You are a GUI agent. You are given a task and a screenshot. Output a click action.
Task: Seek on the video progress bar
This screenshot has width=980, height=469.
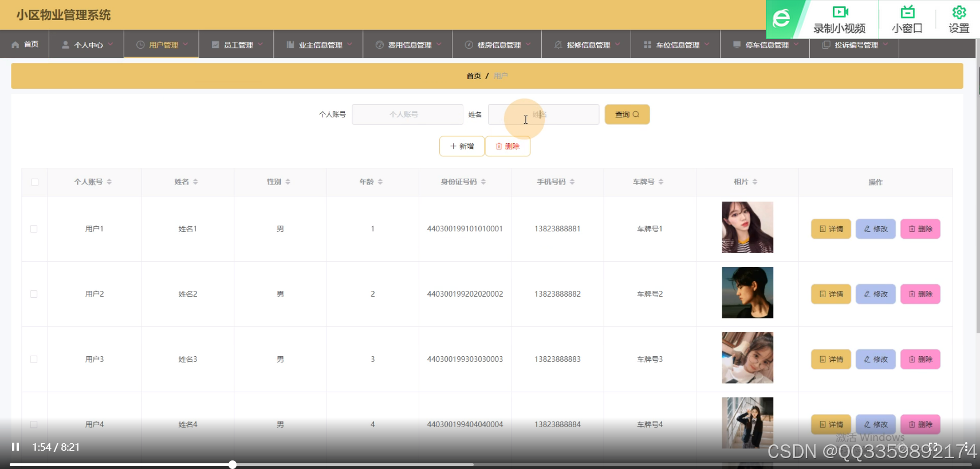[x=490, y=464]
